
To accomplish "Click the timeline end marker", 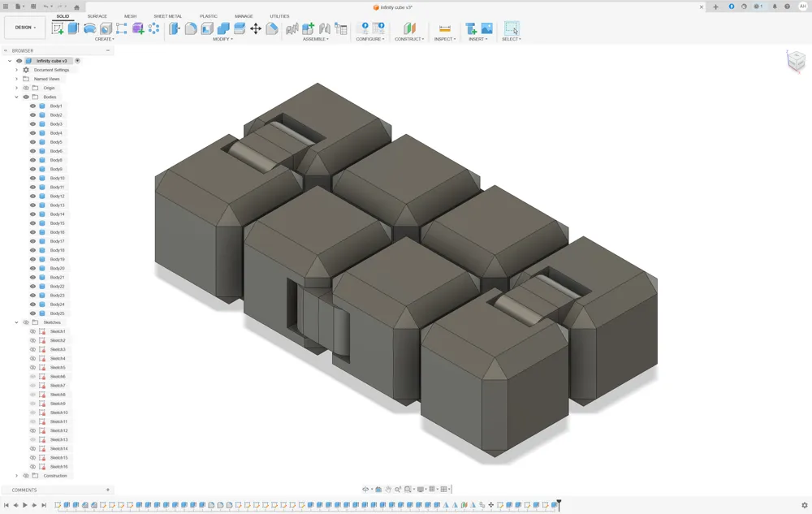I will (559, 505).
